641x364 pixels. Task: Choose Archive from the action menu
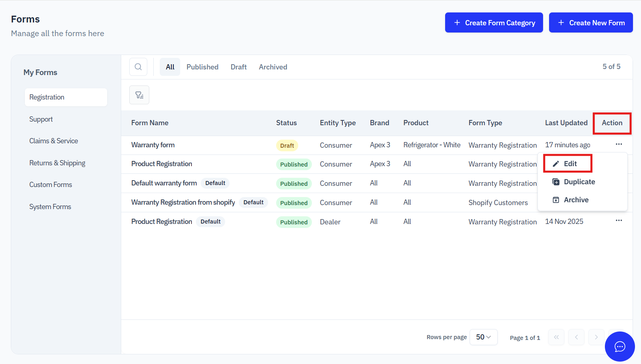(x=571, y=200)
